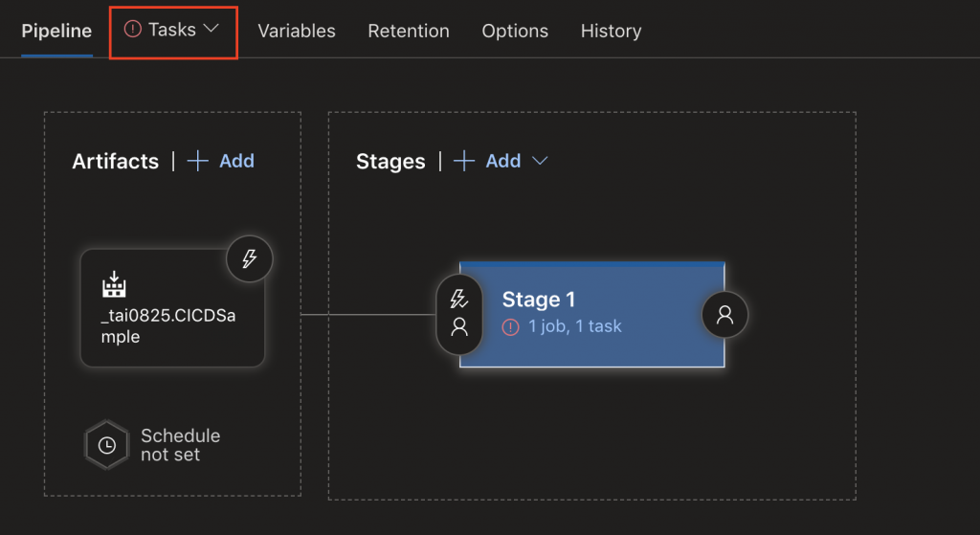Click the error icon in Stage 1
Screen dimensions: 980x535
tap(511, 327)
